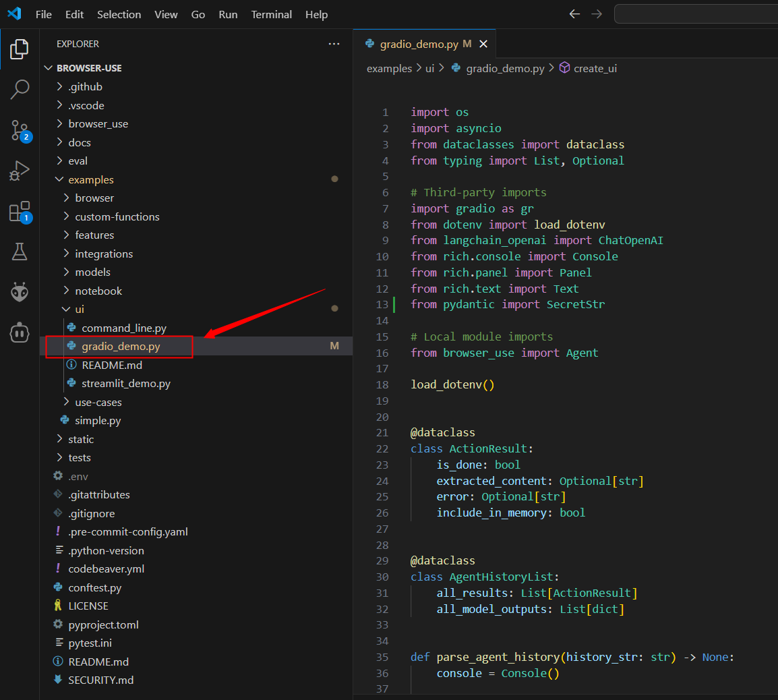Expand the .github folder
The width and height of the screenshot is (778, 700).
pos(196,87)
